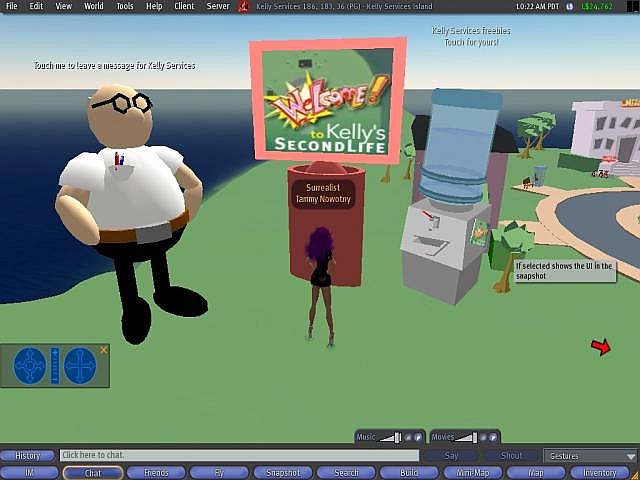Open the Help menu
The width and height of the screenshot is (640, 480).
coord(154,6)
